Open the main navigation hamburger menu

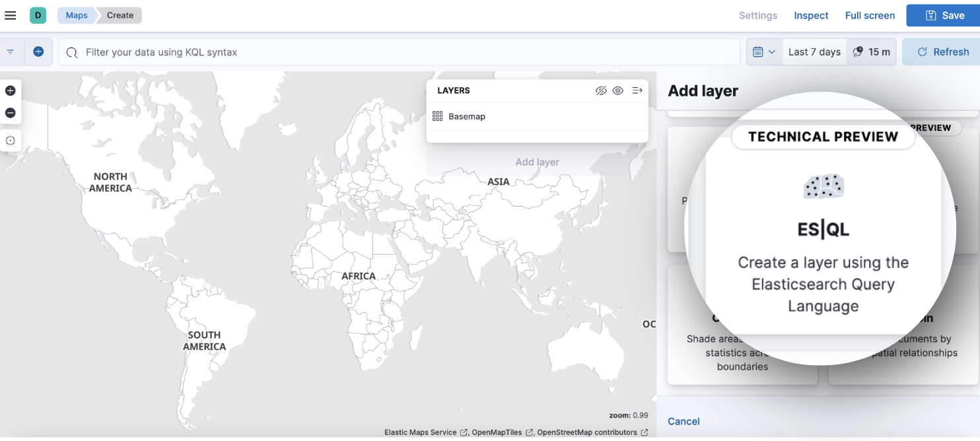(x=10, y=15)
